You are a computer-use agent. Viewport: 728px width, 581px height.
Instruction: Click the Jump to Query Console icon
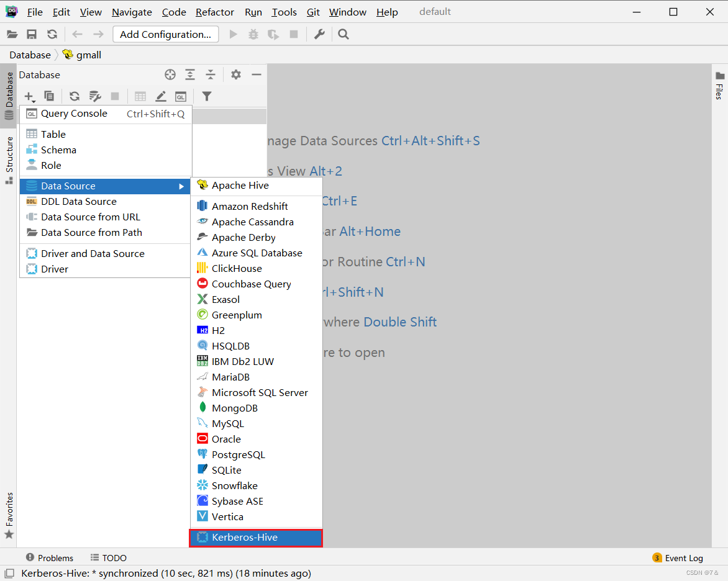point(181,96)
